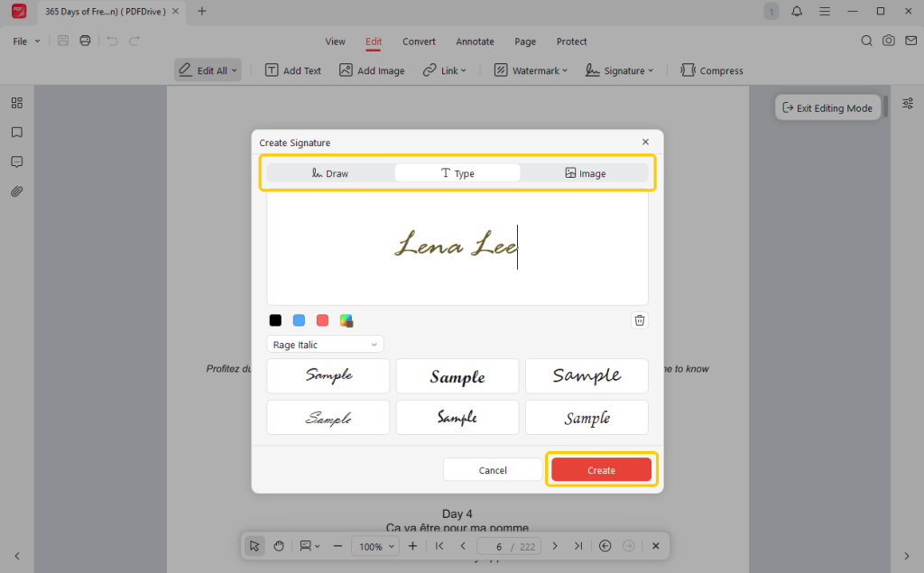Select the hand pan tool
The image size is (924, 573).
point(279,546)
